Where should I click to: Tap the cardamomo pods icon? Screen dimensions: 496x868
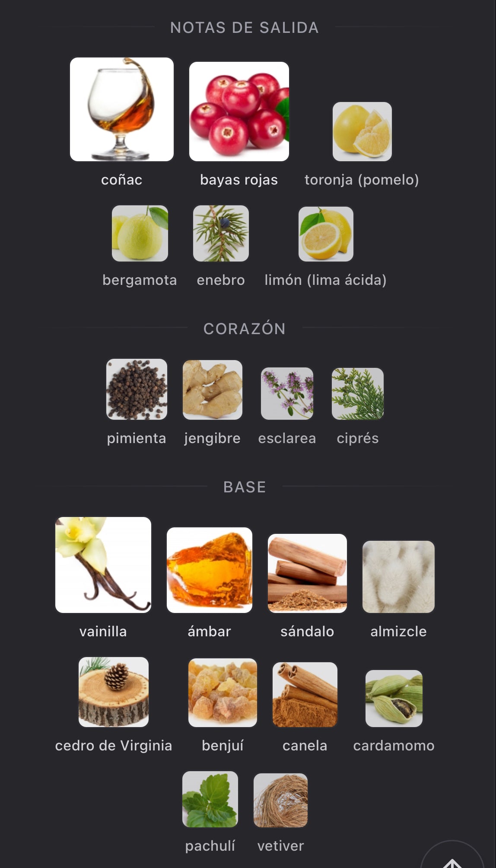coord(394,699)
